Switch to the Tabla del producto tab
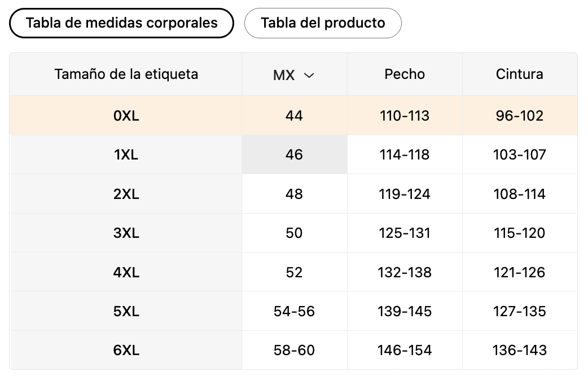This screenshot has width=588, height=381. tap(323, 23)
